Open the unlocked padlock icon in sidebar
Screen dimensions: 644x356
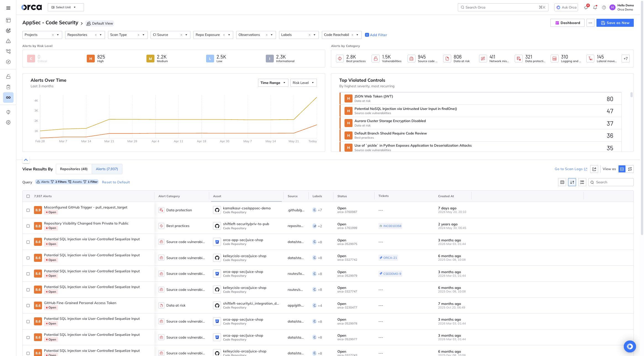coord(8,77)
